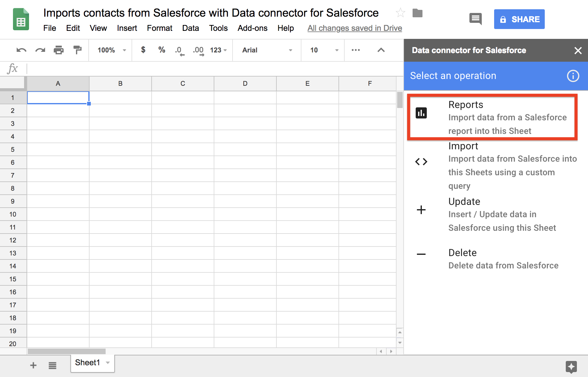Click the info icon beside Select an operation
Image resolution: width=588 pixels, height=377 pixels.
573,76
